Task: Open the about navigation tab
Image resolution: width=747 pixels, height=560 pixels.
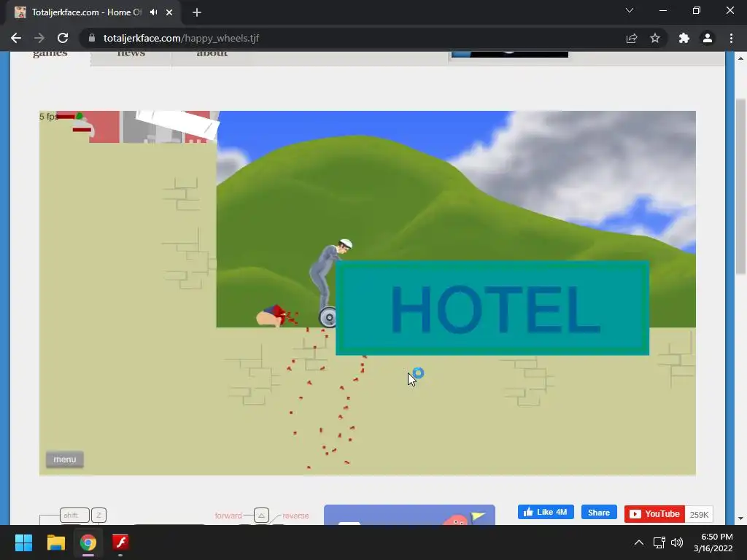Action: pyautogui.click(x=212, y=53)
